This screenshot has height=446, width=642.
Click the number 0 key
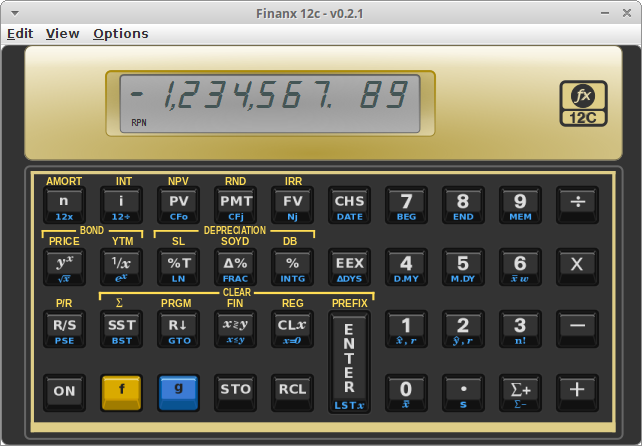(x=406, y=393)
